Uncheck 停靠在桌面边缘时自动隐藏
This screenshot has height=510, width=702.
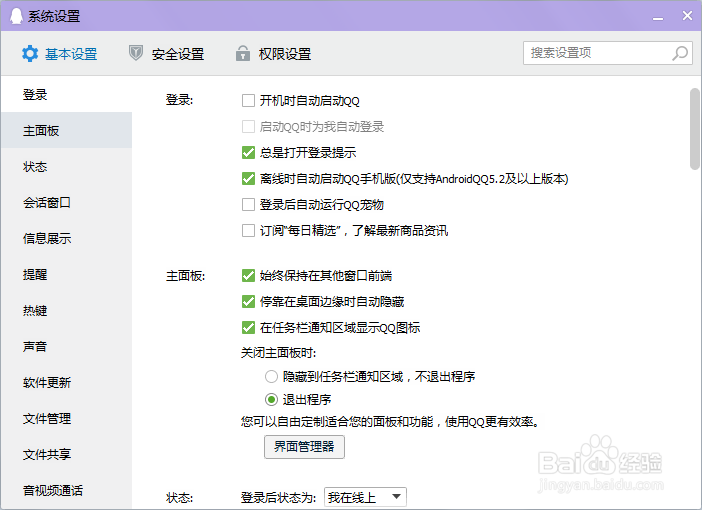coord(248,301)
